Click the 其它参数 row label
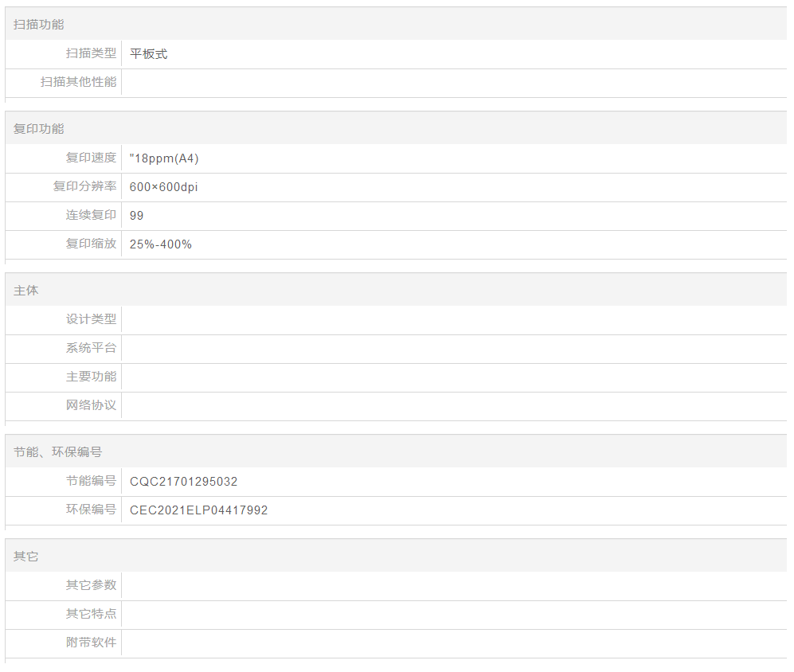 91,585
